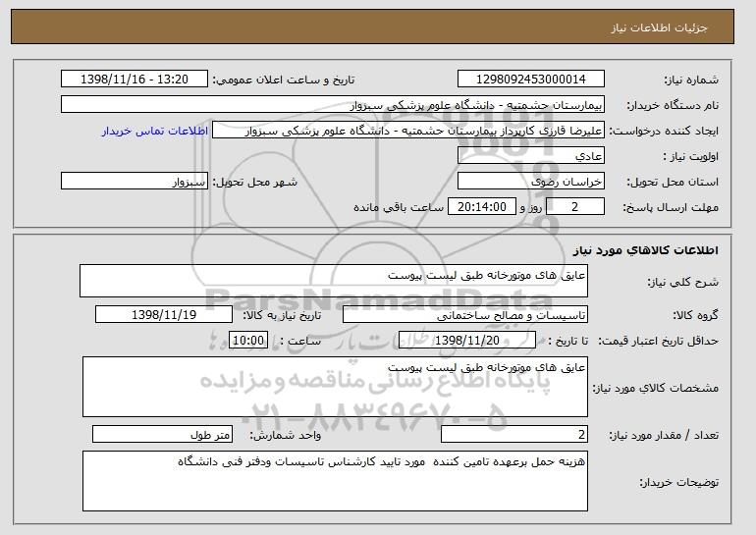Viewport: 756px width, 535px height.
Task: Click the شرح کلی نیاز text box
Action: click(334, 281)
